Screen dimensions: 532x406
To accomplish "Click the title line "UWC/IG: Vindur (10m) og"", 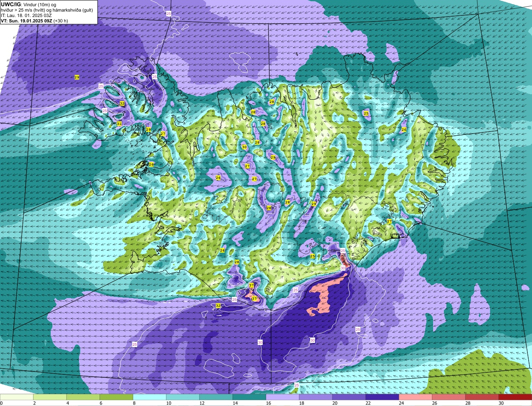I will (x=29, y=5).
